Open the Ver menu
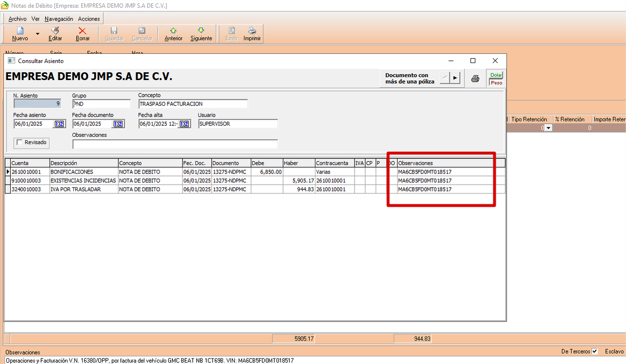 pos(35,19)
